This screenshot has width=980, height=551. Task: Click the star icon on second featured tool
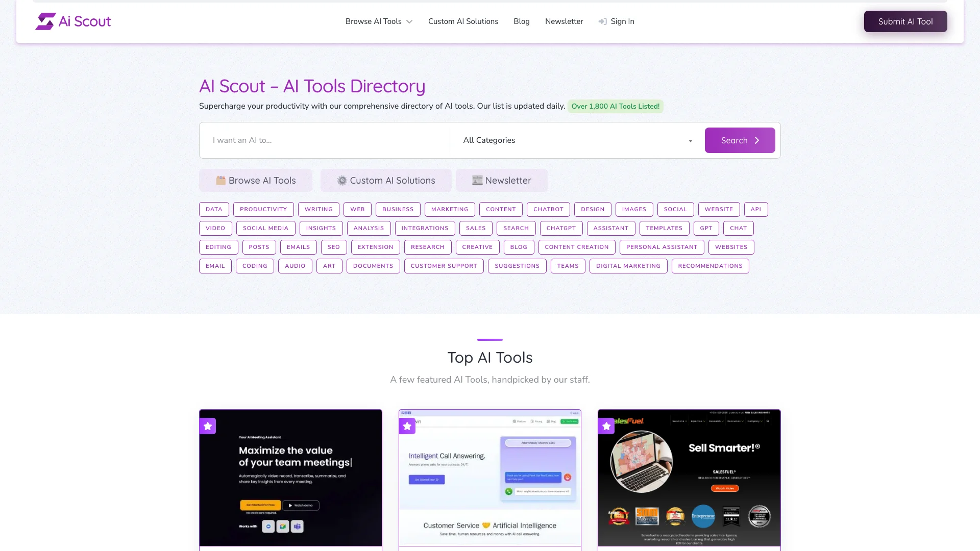pyautogui.click(x=407, y=426)
